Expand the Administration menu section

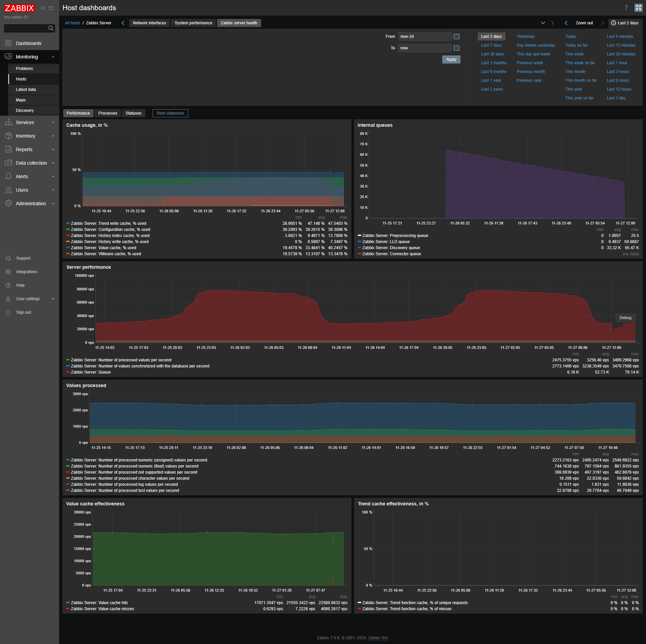point(53,204)
